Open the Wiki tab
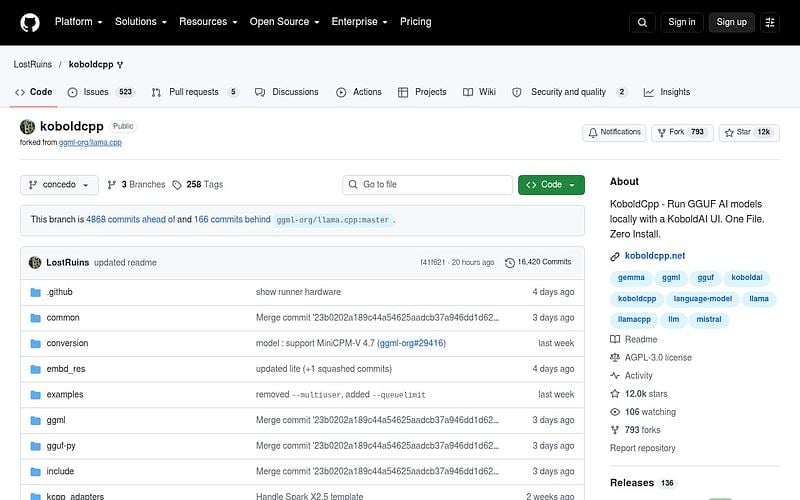 (479, 92)
